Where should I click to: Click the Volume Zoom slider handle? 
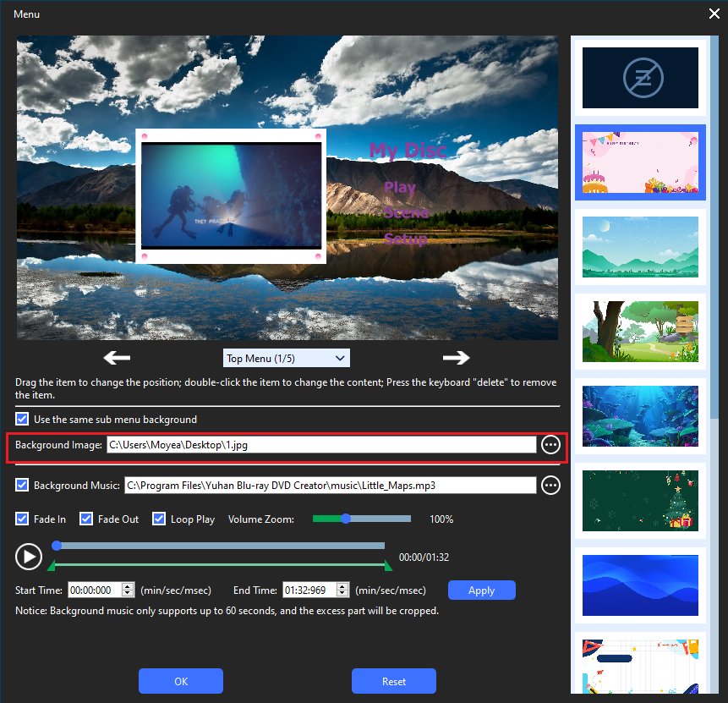pos(346,519)
